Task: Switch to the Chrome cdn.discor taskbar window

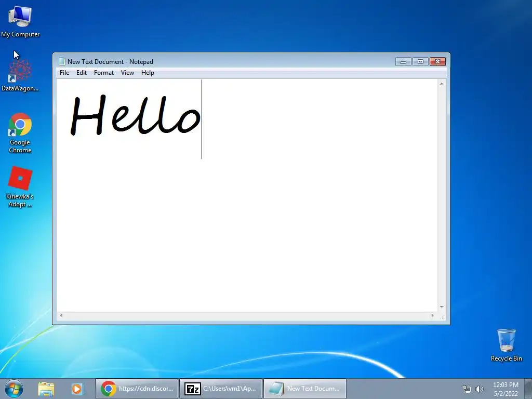Action: 137,389
